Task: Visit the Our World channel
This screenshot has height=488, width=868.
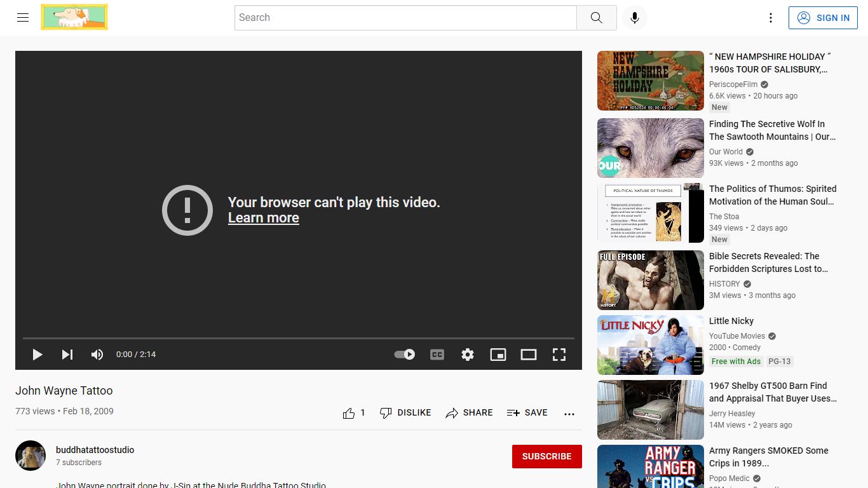Action: pos(726,152)
